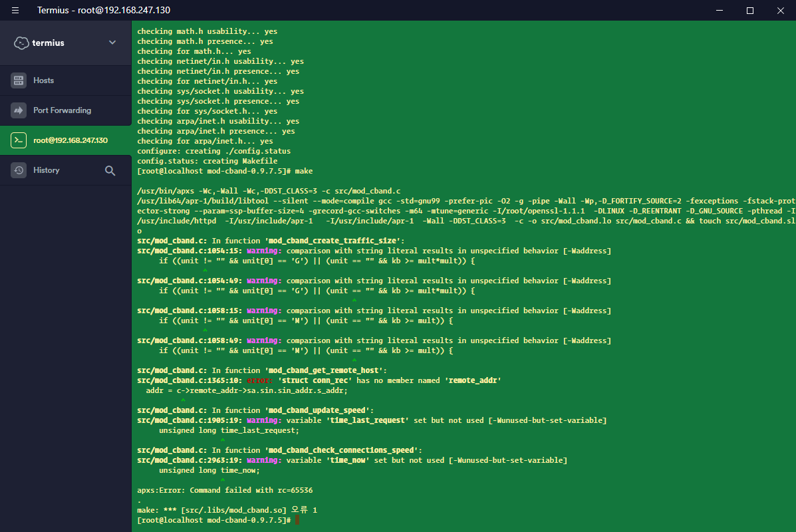Maximize the Termius window
796x532 pixels.
[749, 11]
